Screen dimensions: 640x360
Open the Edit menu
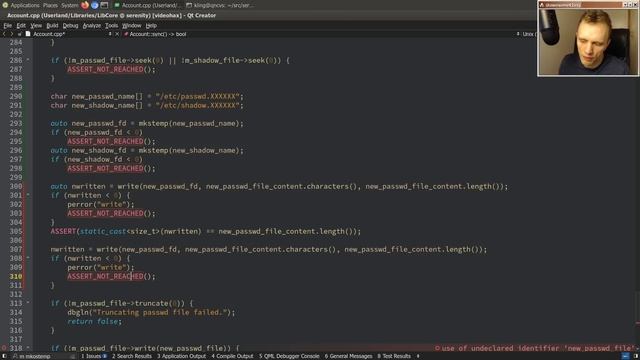click(x=21, y=25)
